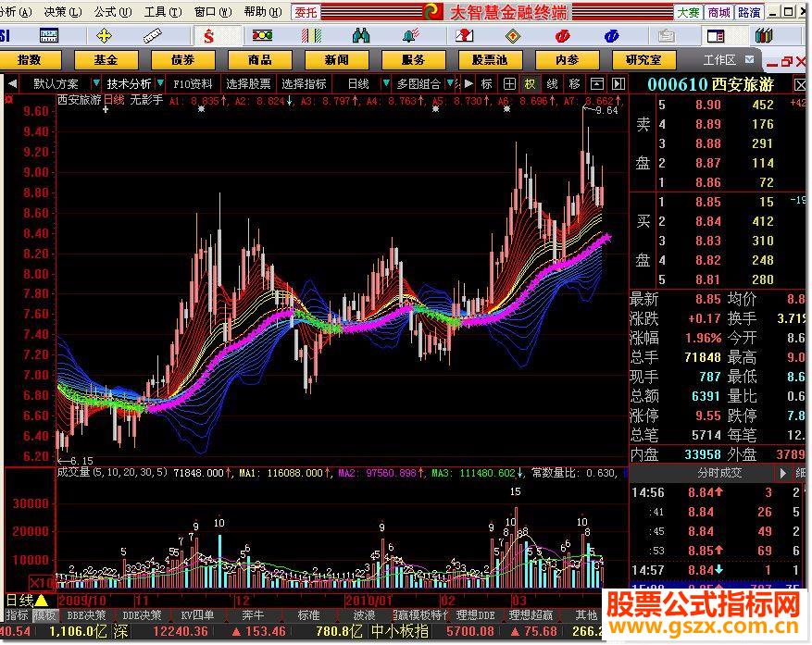
Task: Click the red round info icon
Action: pos(562,36)
